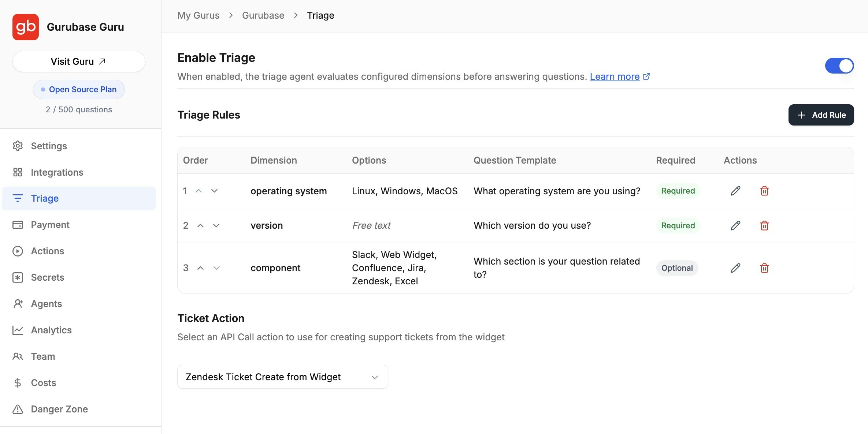Screen dimensions: 868x434
Task: Click the Integrations grid icon
Action: coord(18,172)
